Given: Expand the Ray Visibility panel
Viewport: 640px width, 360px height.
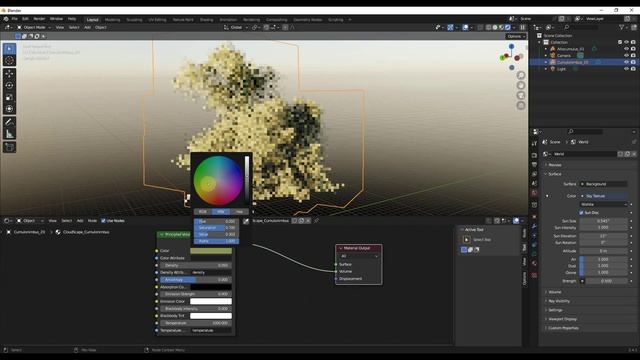Looking at the screenshot, I should tap(559, 301).
